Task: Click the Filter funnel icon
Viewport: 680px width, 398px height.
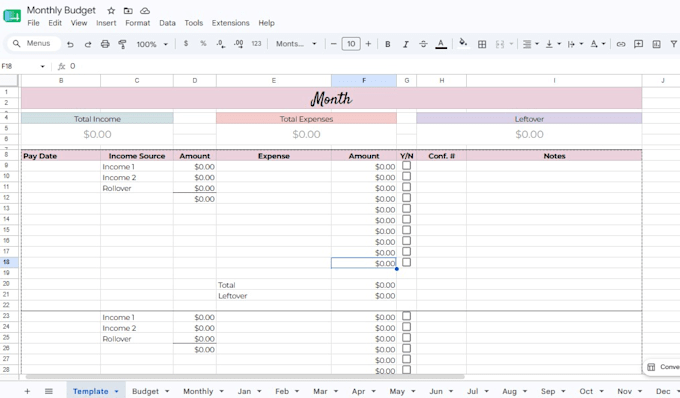Action: pyautogui.click(x=674, y=44)
